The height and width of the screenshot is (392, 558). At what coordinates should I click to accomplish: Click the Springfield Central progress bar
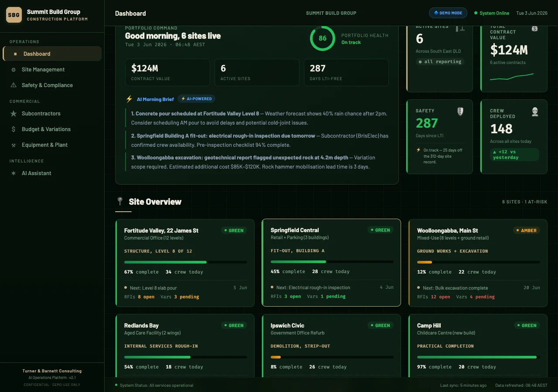pyautogui.click(x=332, y=262)
